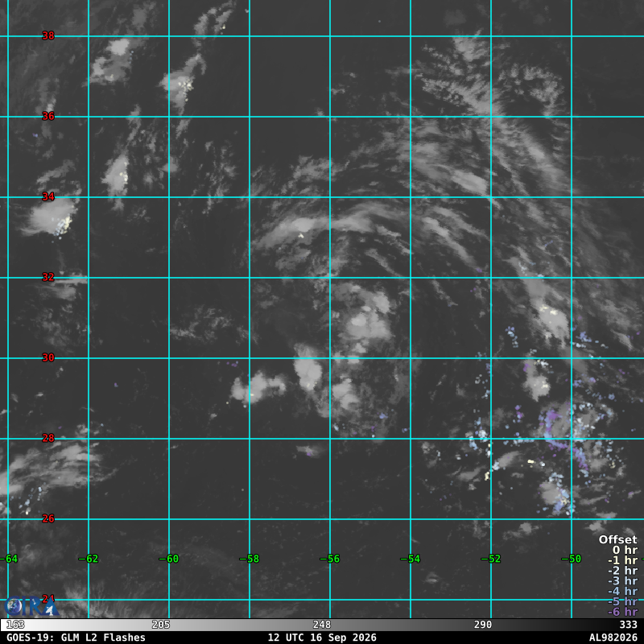This screenshot has height=644, width=644.
Task: Click the red 38 latitude label
Action: point(48,35)
